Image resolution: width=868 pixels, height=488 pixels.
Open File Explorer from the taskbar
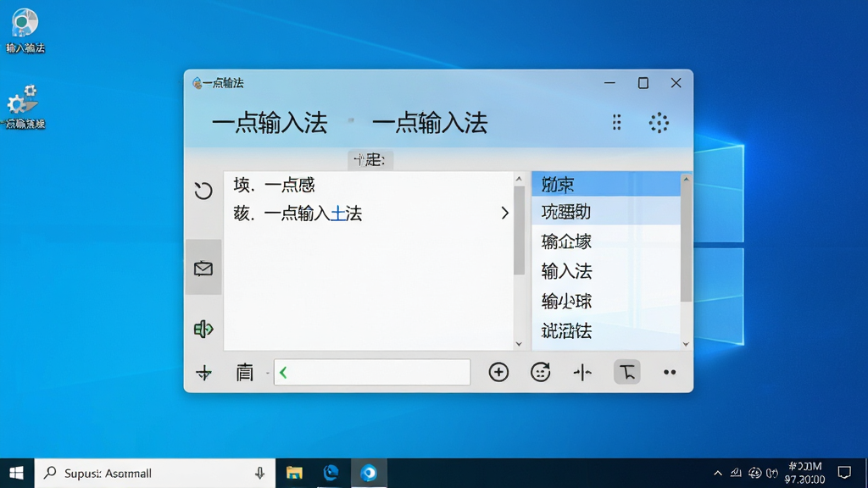294,473
